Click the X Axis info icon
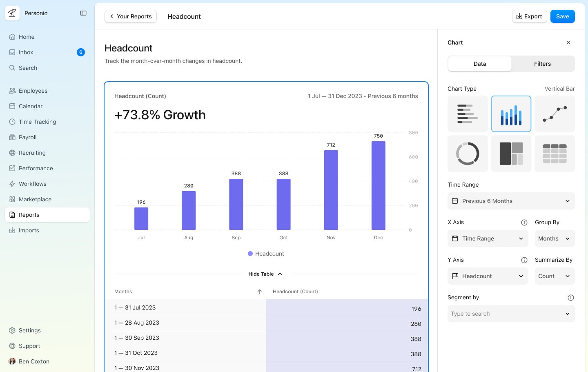 pos(524,223)
